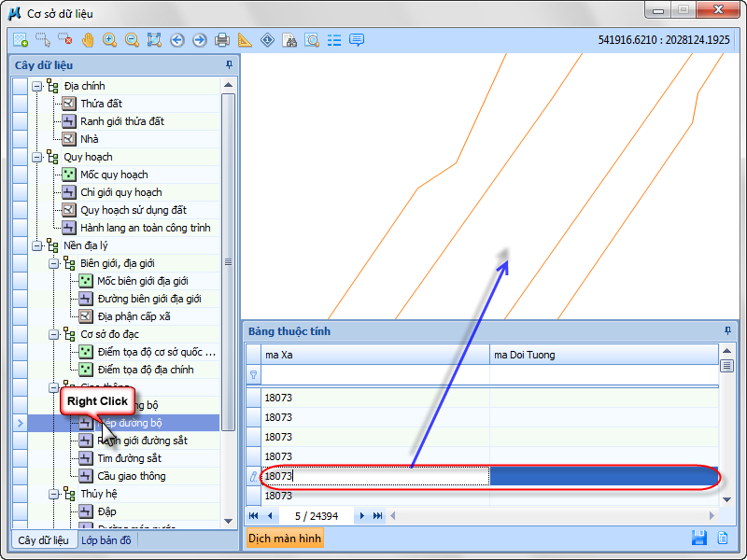Click the Dịch màn hình button

point(285,539)
